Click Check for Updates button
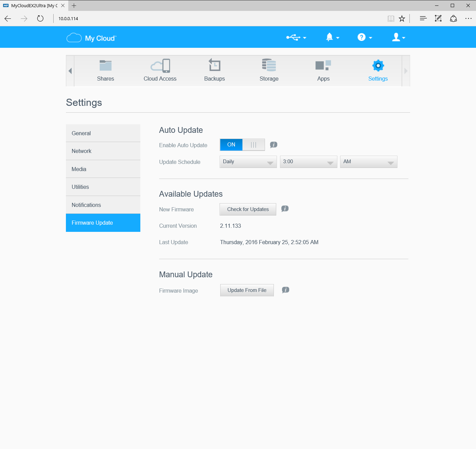Image resolution: width=476 pixels, height=449 pixels. coord(248,209)
